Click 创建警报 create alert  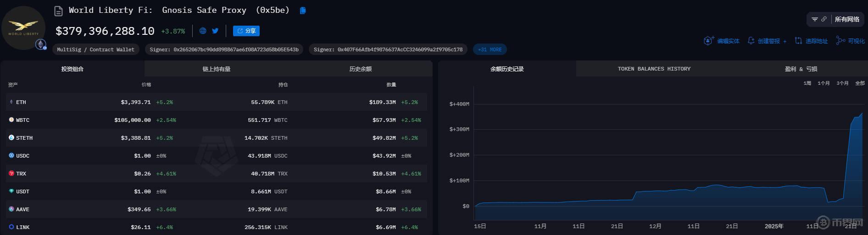coord(767,41)
